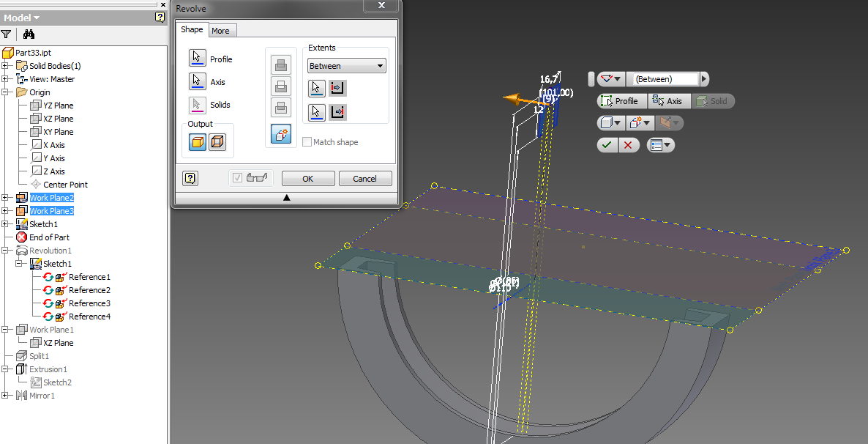Expand the Revolution1 node in the browser
Image resolution: width=868 pixels, height=444 pixels.
pos(6,250)
